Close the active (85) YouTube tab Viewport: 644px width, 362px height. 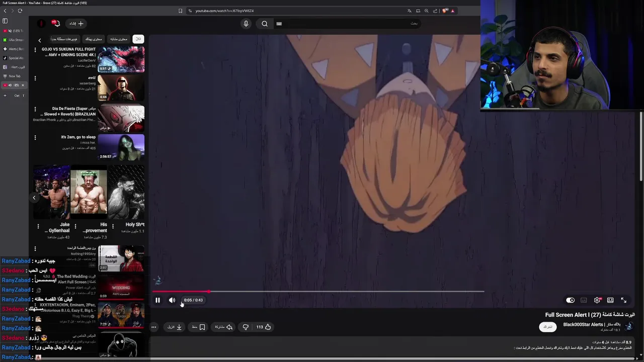pyautogui.click(x=23, y=85)
